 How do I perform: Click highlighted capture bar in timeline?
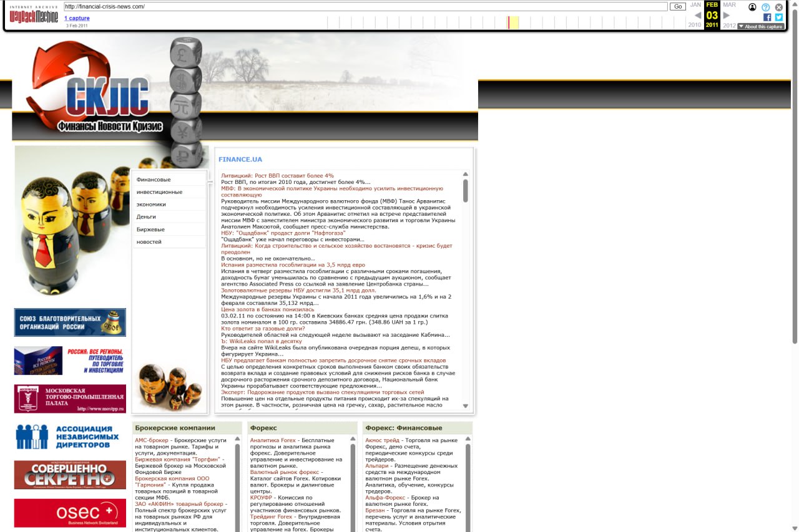509,22
